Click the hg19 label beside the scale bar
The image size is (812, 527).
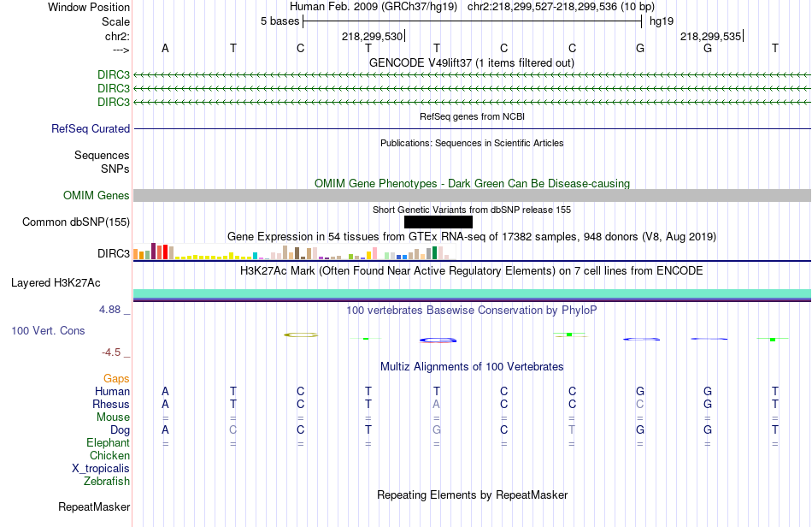click(x=662, y=21)
